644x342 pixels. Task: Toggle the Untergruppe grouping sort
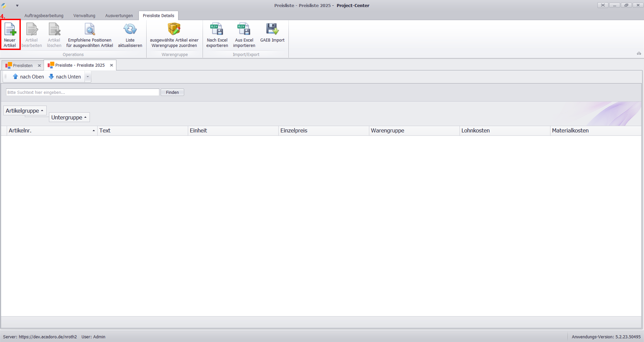click(x=69, y=117)
